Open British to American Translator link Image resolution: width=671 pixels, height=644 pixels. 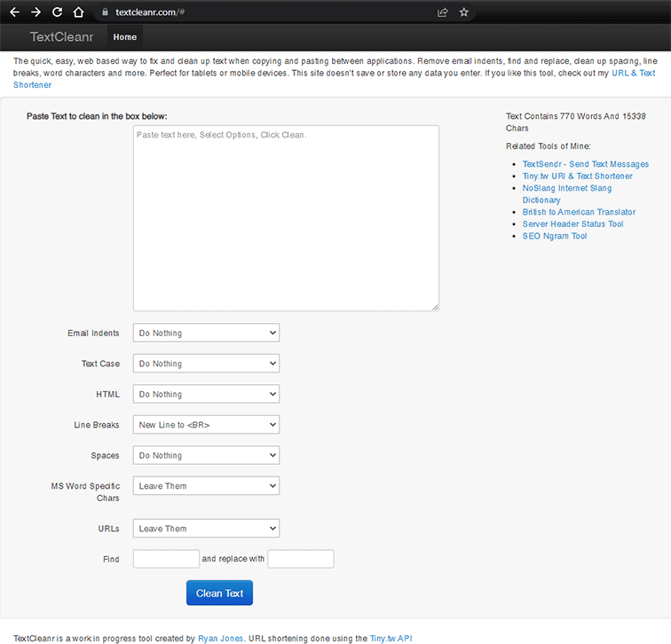579,212
